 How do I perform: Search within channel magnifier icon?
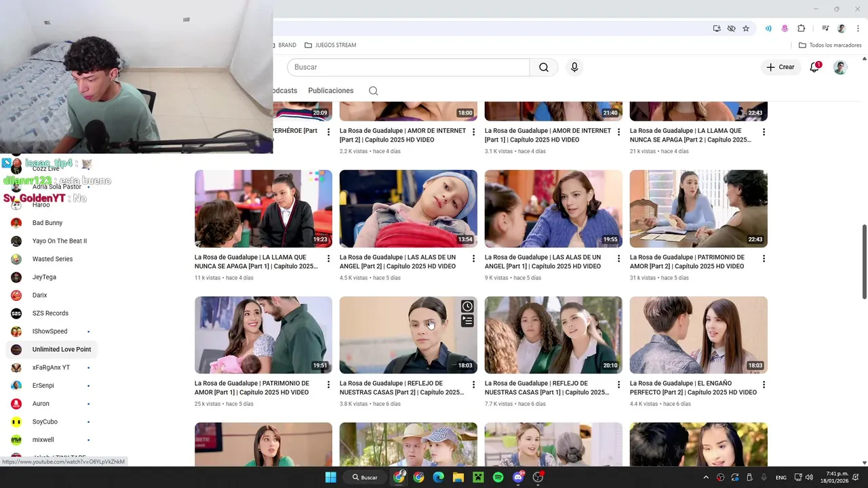[373, 91]
